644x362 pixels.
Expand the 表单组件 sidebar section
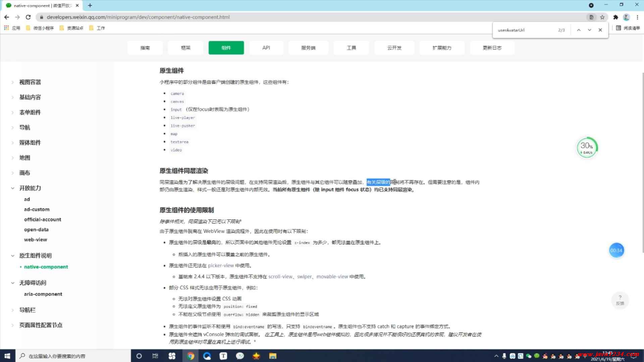tap(30, 112)
